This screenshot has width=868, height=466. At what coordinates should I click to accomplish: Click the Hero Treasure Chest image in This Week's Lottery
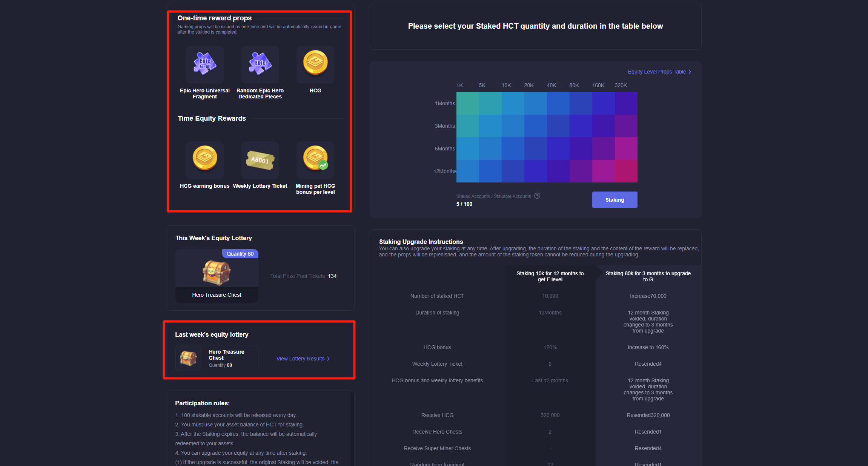[217, 272]
